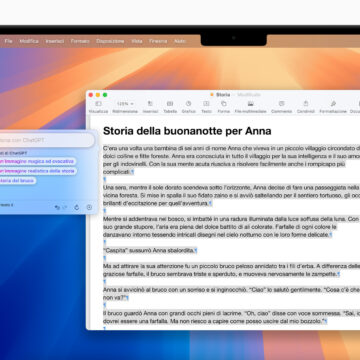Open the Formato menu
This screenshot has width=360, height=360.
[x=80, y=41]
